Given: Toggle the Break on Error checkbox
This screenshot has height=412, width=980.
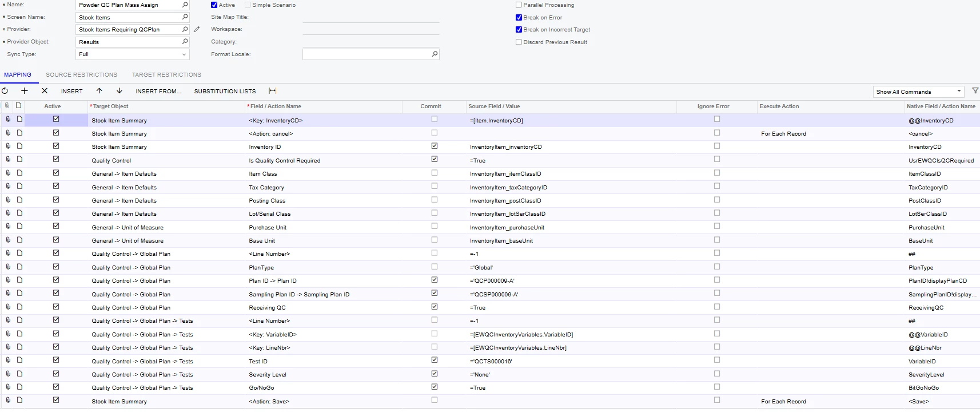Looking at the screenshot, I should point(519,17).
